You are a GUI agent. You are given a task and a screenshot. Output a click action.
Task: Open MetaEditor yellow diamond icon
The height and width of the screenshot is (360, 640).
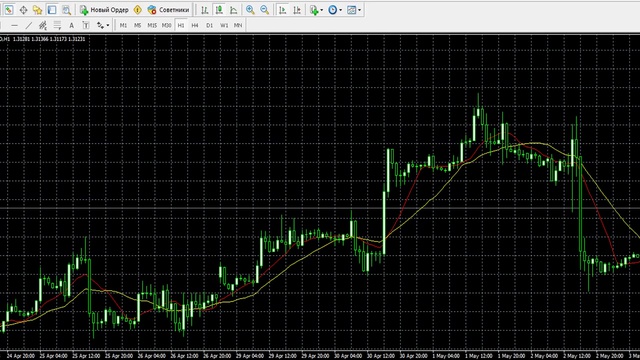pos(138,10)
